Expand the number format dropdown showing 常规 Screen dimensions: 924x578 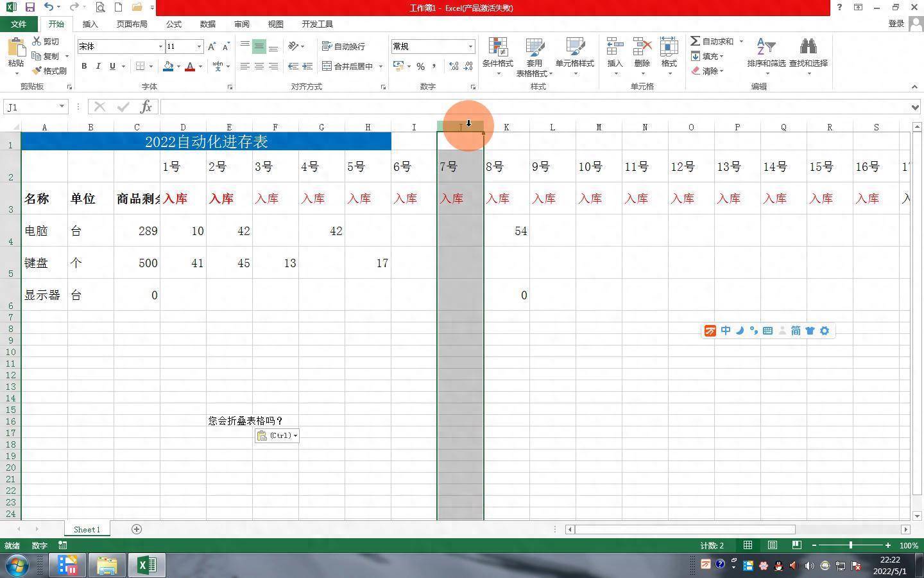pyautogui.click(x=470, y=46)
